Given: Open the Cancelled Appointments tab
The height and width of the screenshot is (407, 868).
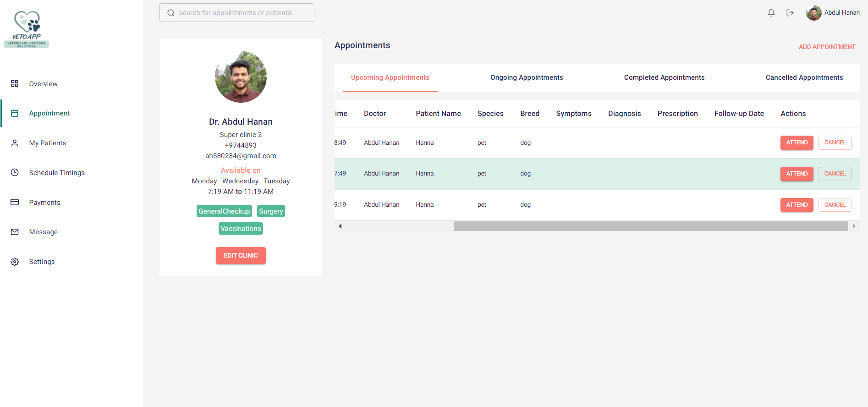Looking at the screenshot, I should tap(804, 77).
